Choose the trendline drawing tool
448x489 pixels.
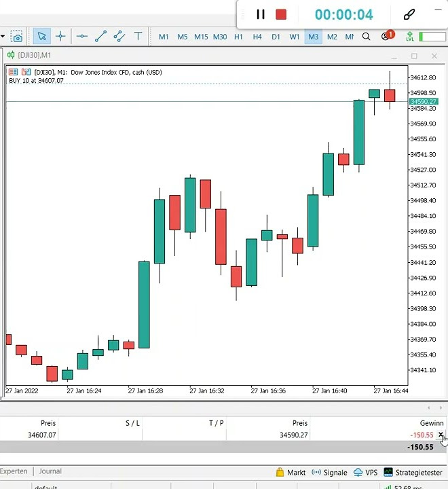pos(100,37)
